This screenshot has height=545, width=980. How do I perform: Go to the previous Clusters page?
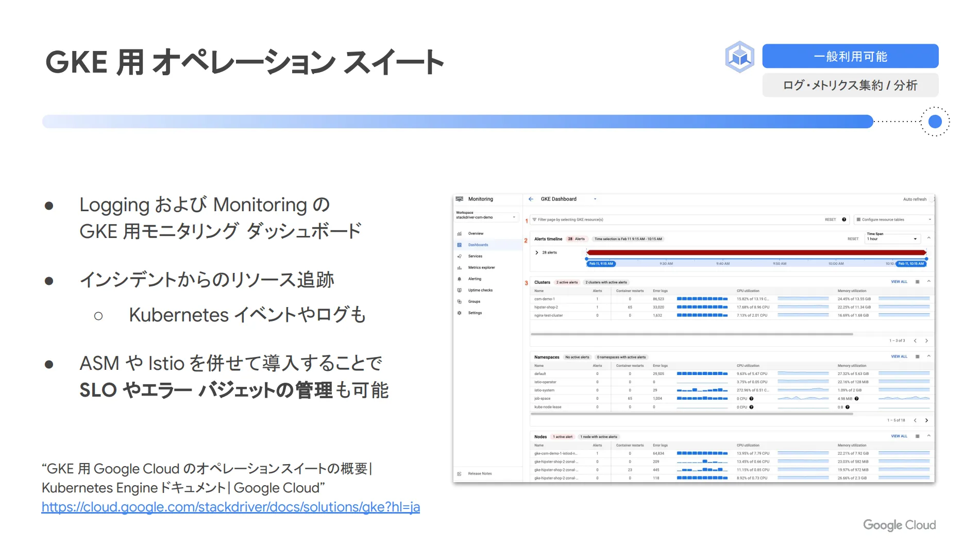[915, 340]
